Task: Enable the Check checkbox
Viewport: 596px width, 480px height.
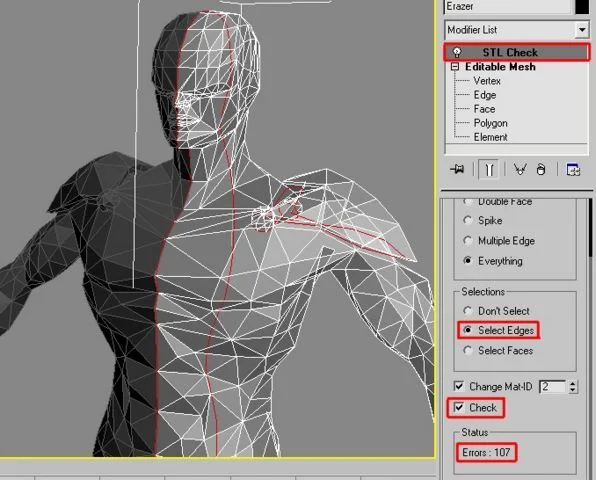Action: [459, 407]
